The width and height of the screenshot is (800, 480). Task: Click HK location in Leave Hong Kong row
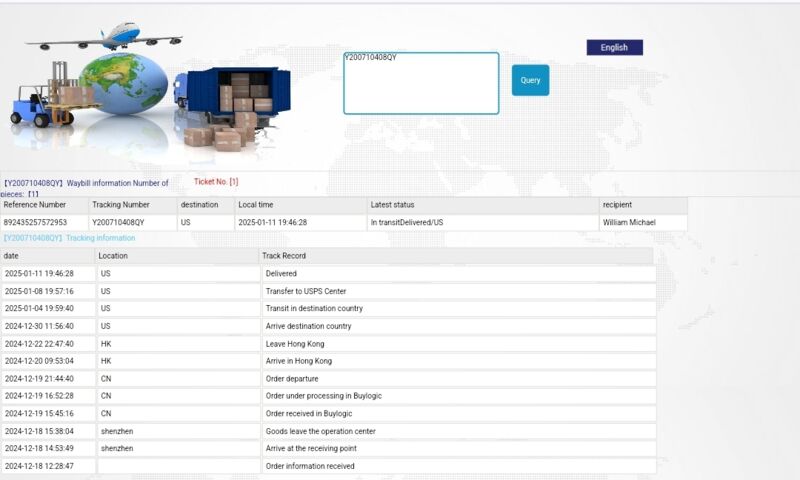click(106, 344)
